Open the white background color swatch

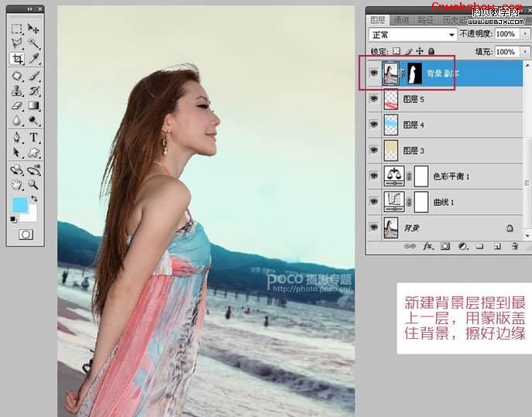33,217
